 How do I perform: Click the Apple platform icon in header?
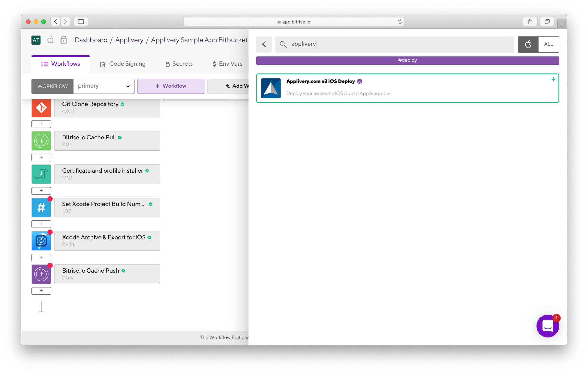pos(50,40)
